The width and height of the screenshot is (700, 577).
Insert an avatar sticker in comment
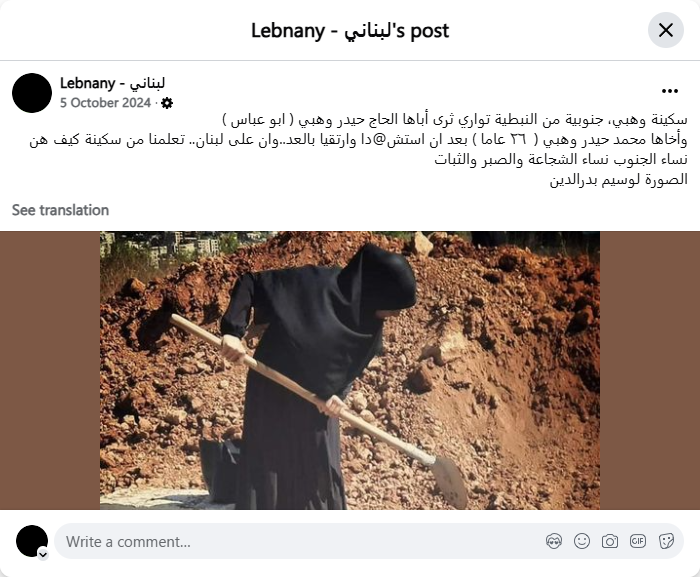554,541
